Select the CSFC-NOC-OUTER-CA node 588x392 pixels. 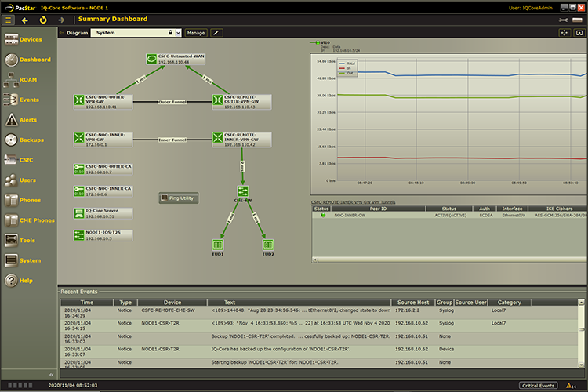point(103,169)
